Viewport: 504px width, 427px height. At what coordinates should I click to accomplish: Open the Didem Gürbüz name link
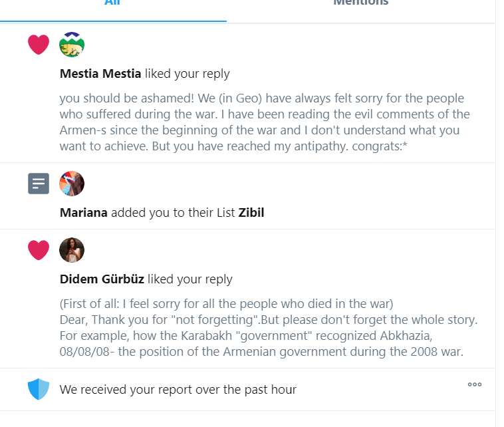102,279
